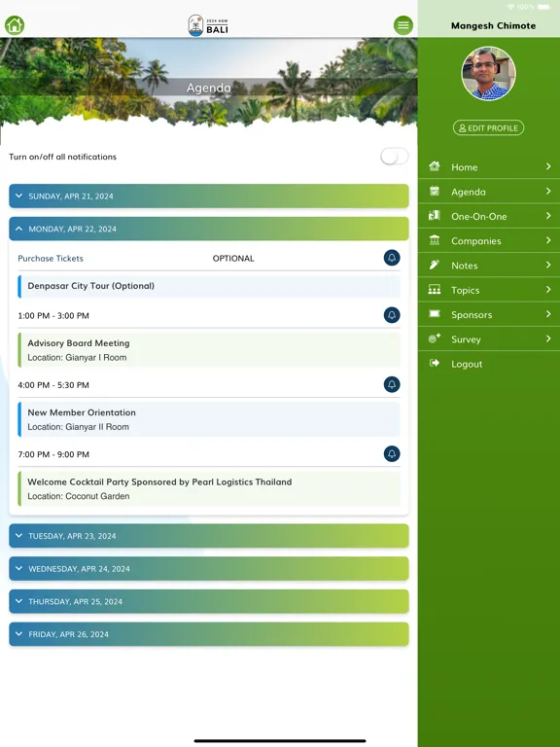560x747 pixels.
Task: Click the Bali 2024 AGM logo
Action: [209, 25]
